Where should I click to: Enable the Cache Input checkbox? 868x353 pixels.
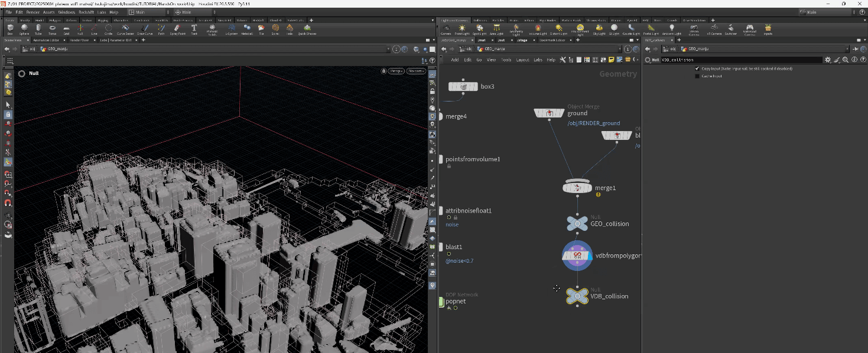tap(697, 76)
